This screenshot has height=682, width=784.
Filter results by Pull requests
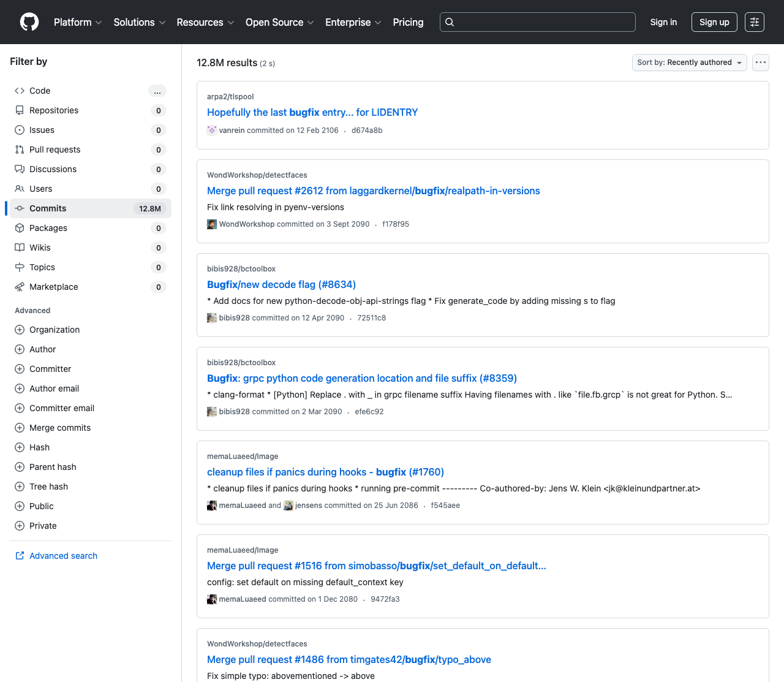tap(91, 150)
